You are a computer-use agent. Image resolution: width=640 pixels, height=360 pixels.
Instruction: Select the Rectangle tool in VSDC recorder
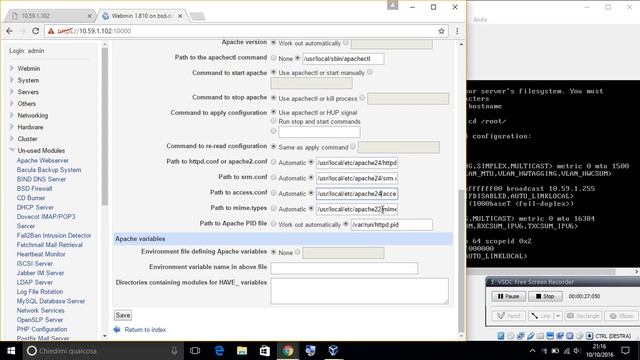click(x=583, y=316)
